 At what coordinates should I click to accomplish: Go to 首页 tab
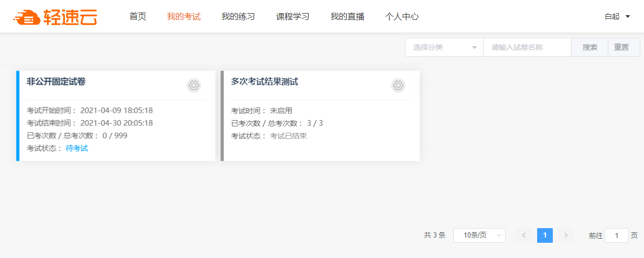138,17
